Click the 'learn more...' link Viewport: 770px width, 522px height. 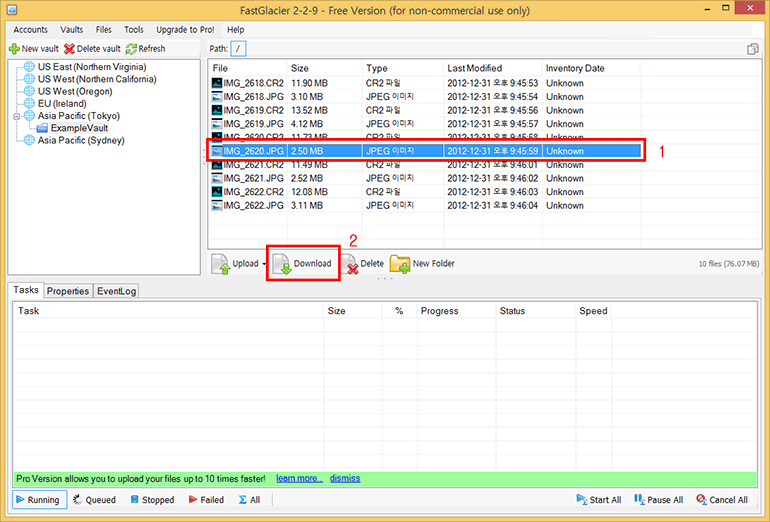[x=299, y=478]
